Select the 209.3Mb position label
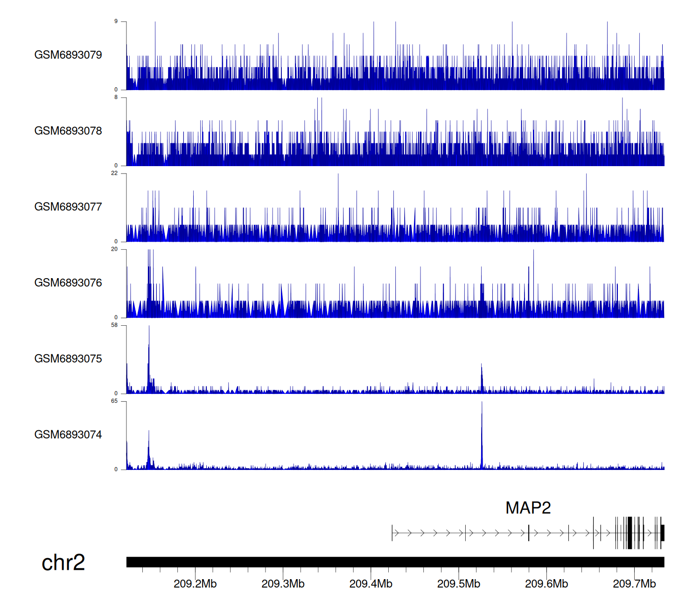 (x=283, y=584)
